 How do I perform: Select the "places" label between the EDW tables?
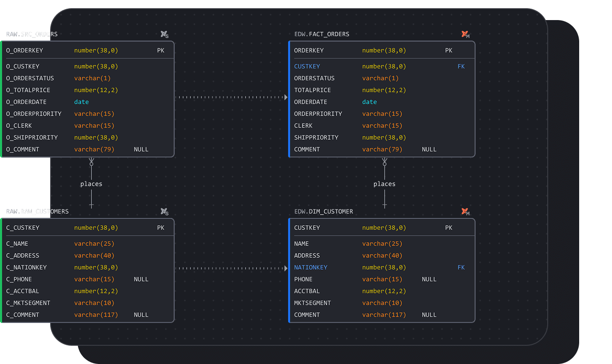tap(384, 184)
